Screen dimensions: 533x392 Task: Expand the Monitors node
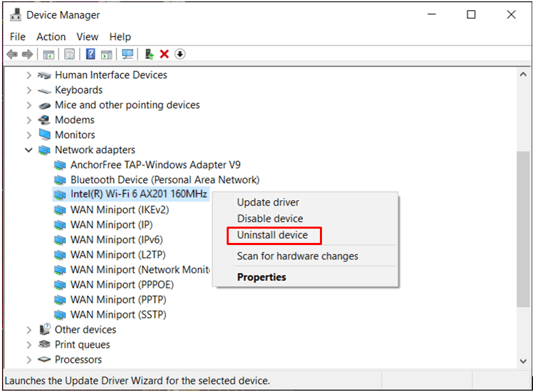click(29, 135)
